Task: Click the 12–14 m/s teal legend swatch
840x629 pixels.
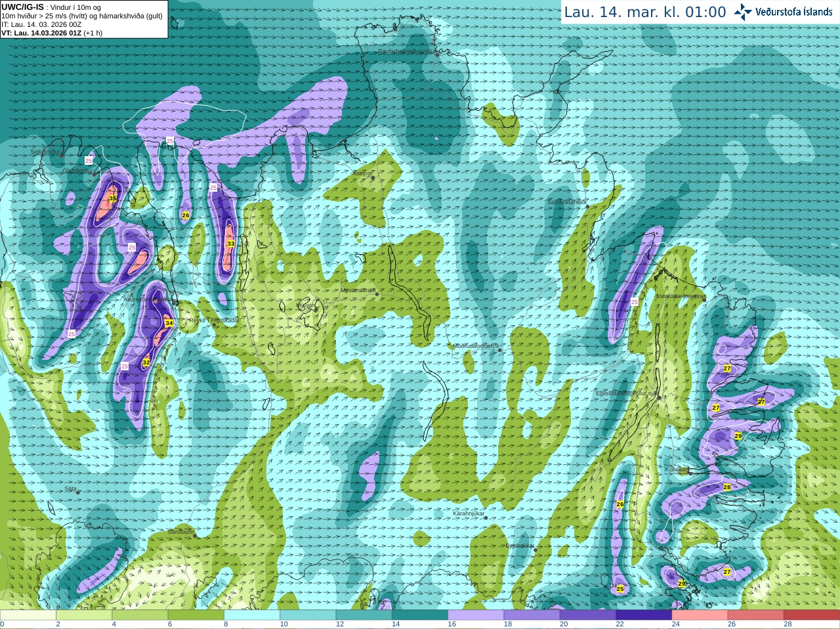Action: point(364,615)
